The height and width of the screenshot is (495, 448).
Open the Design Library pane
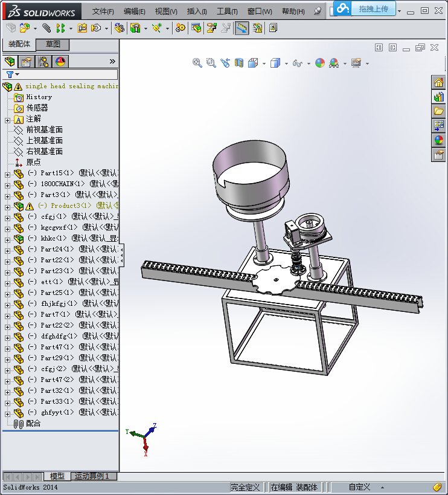438,97
